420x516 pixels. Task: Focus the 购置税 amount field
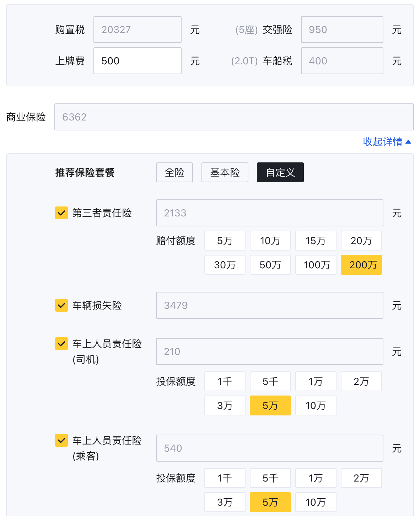(138, 29)
